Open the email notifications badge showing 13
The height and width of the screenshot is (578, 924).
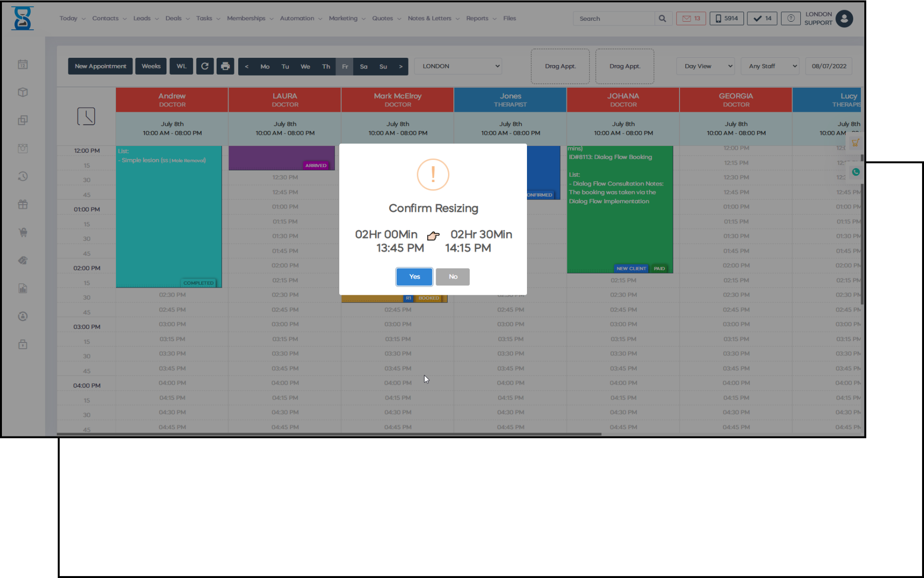pyautogui.click(x=691, y=19)
